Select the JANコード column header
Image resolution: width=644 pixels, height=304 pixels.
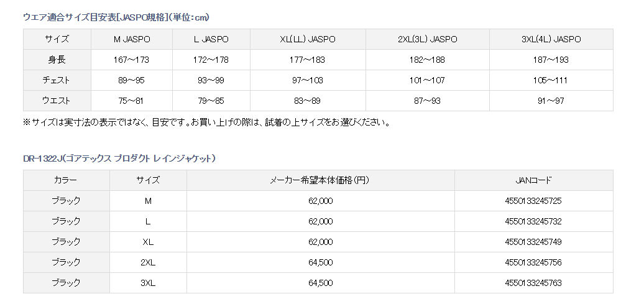[x=533, y=180]
